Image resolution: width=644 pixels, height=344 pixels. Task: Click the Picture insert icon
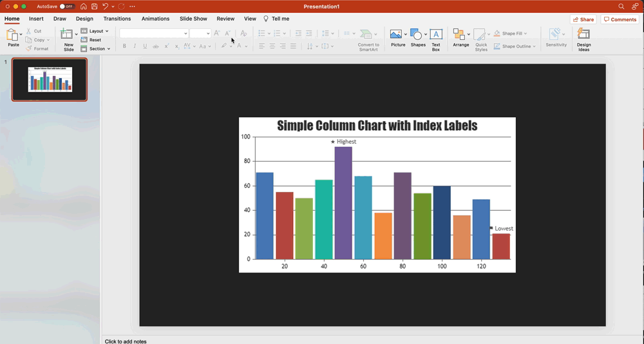click(x=396, y=34)
